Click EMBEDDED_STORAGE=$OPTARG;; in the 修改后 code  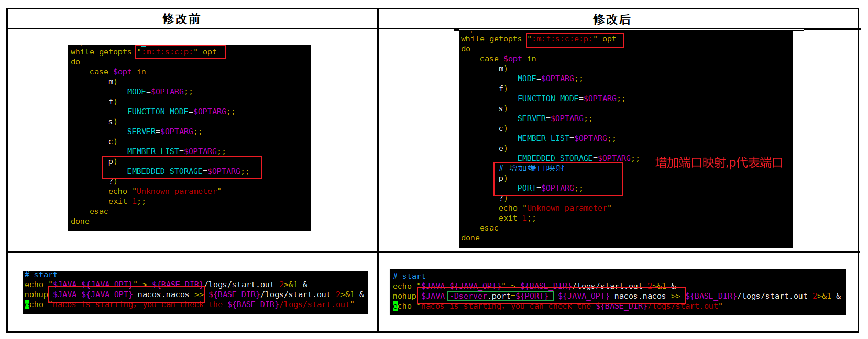[578, 158]
